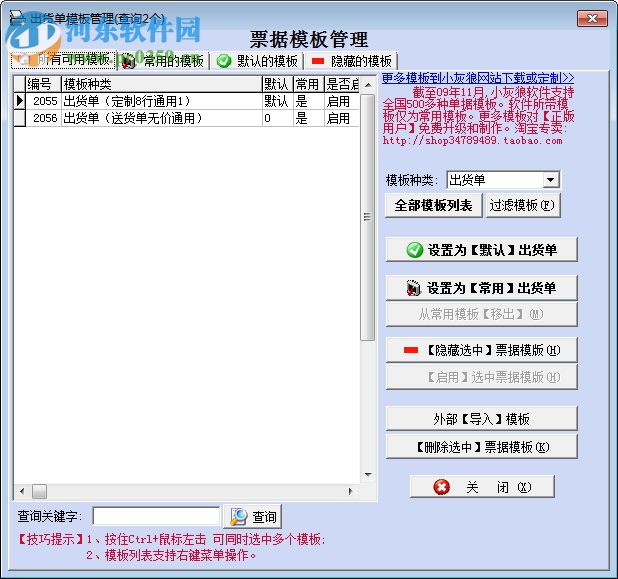This screenshot has width=618, height=579.
Task: Click horizontal scrollbar left arrow
Action: (x=22, y=491)
